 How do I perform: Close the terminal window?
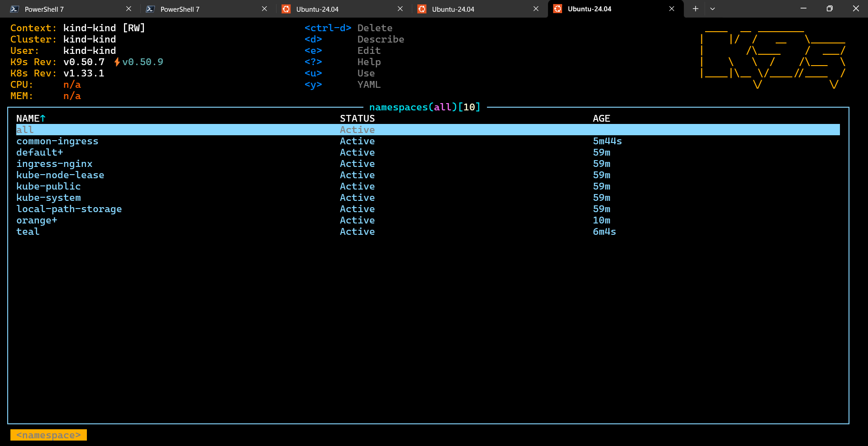tap(855, 9)
